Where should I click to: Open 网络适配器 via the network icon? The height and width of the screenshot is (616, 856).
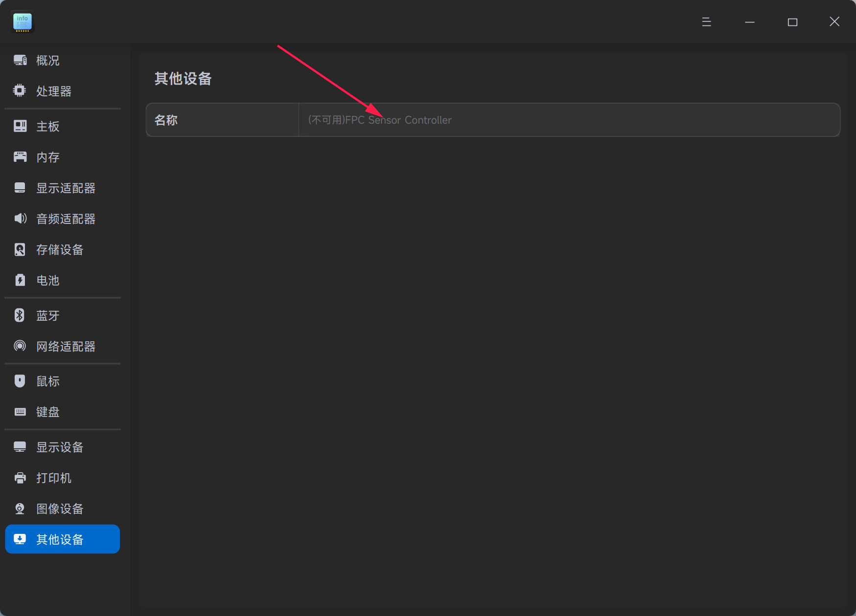click(x=20, y=346)
